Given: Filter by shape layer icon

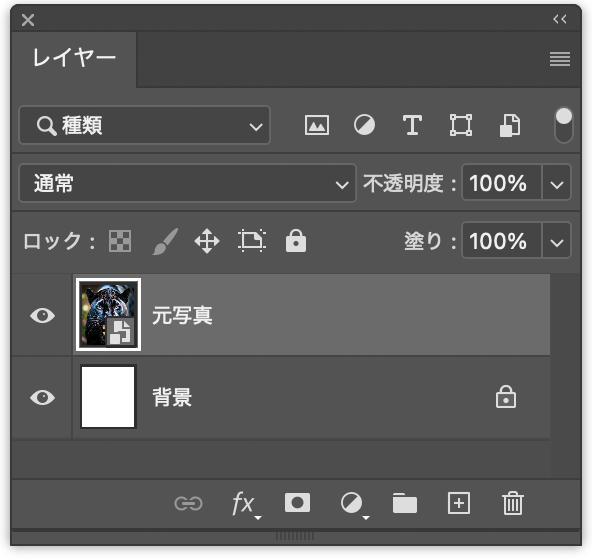Looking at the screenshot, I should pyautogui.click(x=461, y=125).
